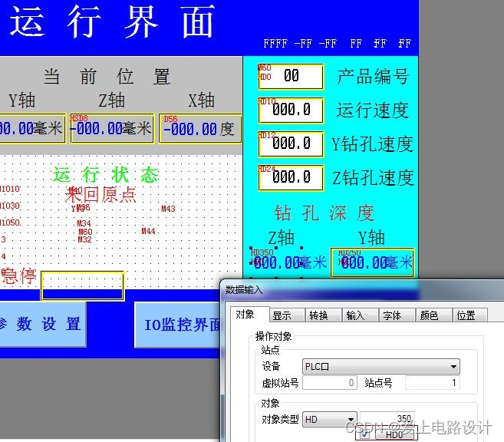
Task: Switch to the 显示 tab
Action: pos(287,315)
